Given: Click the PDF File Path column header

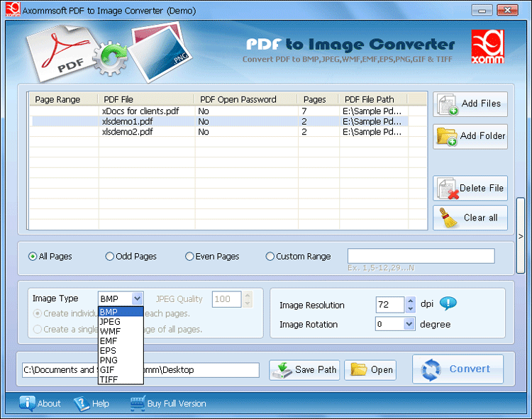Looking at the screenshot, I should tap(373, 99).
